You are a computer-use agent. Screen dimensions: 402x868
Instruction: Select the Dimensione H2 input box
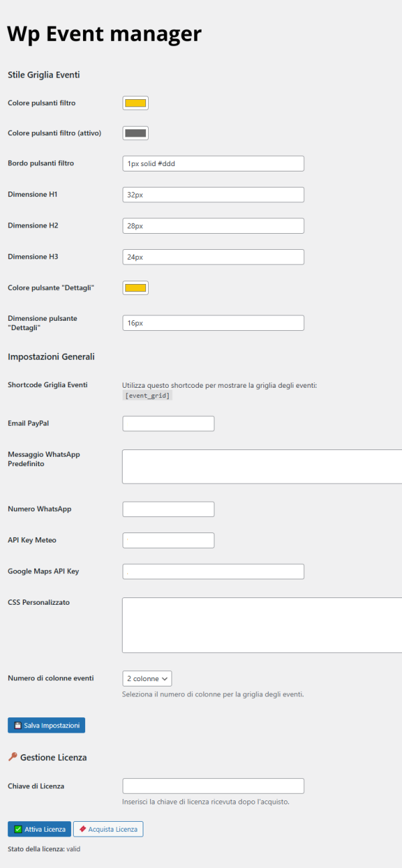tap(213, 226)
